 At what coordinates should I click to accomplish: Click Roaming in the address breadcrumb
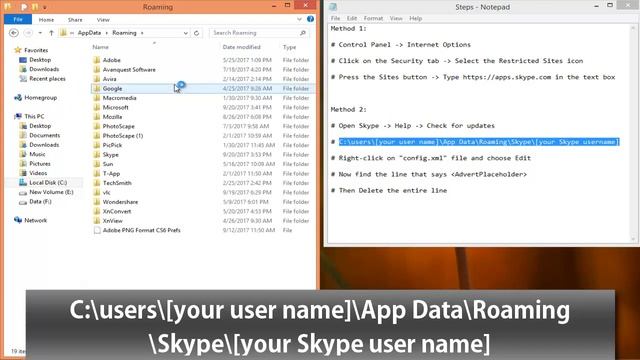pyautogui.click(x=124, y=33)
